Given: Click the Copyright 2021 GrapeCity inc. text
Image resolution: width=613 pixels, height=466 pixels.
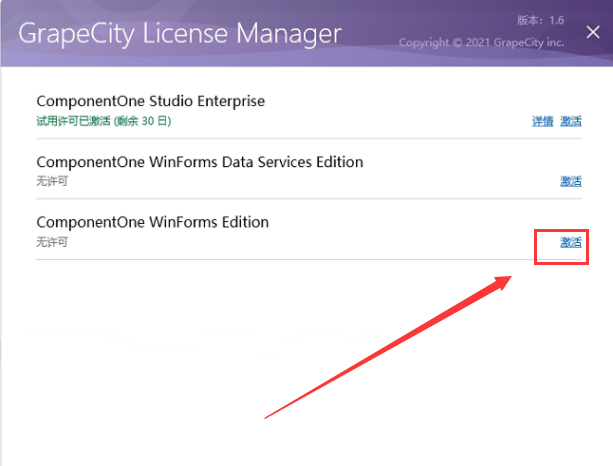Looking at the screenshot, I should pyautogui.click(x=481, y=42).
